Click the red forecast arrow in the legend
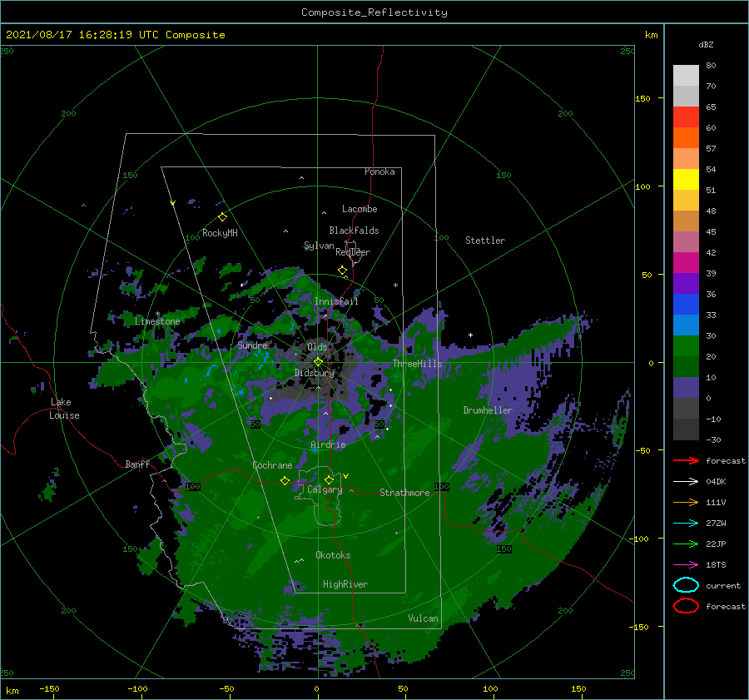Screen dimensions: 749x700 pyautogui.click(x=686, y=460)
